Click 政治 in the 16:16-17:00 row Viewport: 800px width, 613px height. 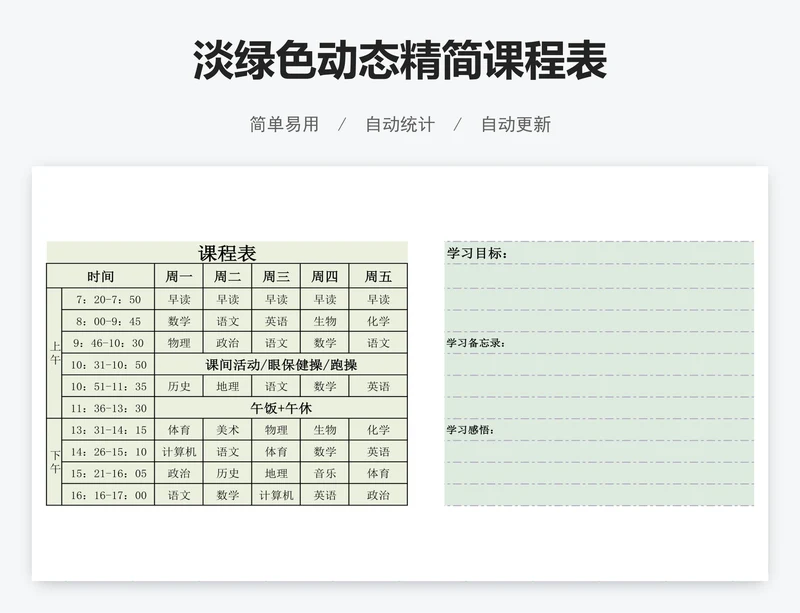378,495
